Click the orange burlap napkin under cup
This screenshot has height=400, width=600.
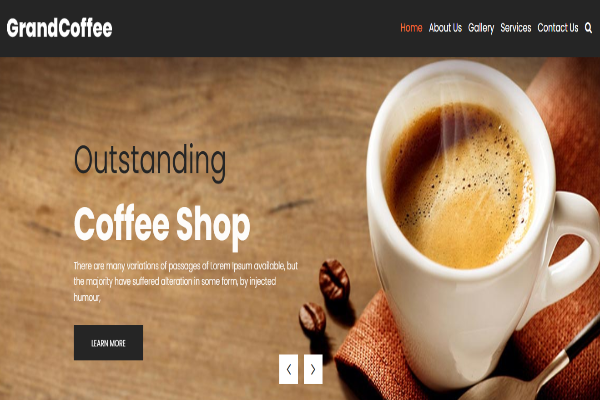[367, 344]
